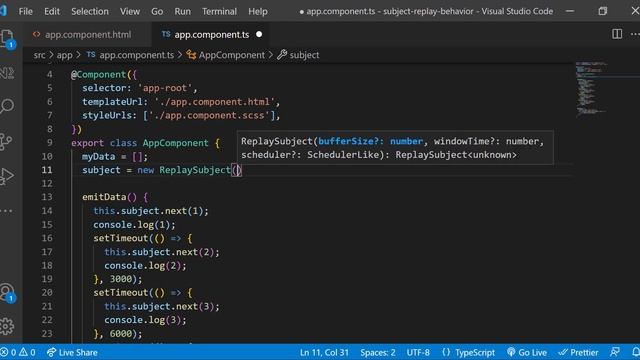Change indentation via Spaces: 2
The width and height of the screenshot is (640, 360).
click(378, 352)
